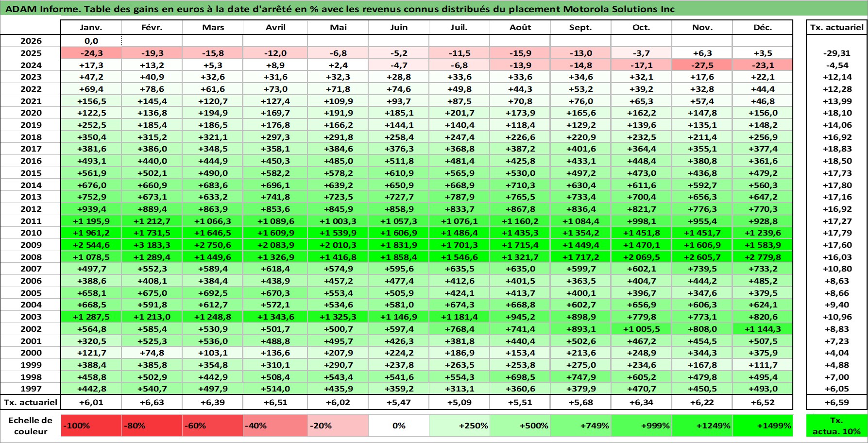Select the +500% color scale swatch
Viewport: 868px width, 443px height.
coord(520,426)
